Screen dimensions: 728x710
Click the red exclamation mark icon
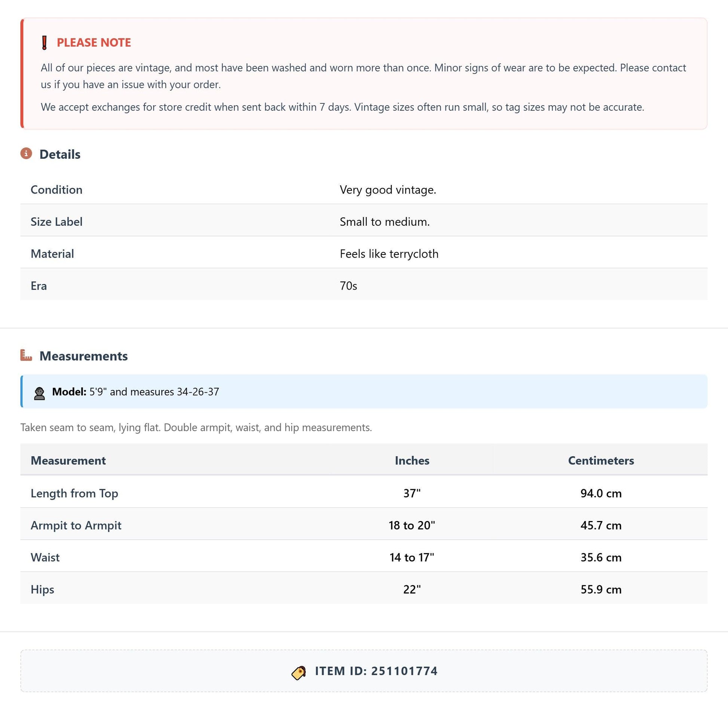[x=45, y=43]
